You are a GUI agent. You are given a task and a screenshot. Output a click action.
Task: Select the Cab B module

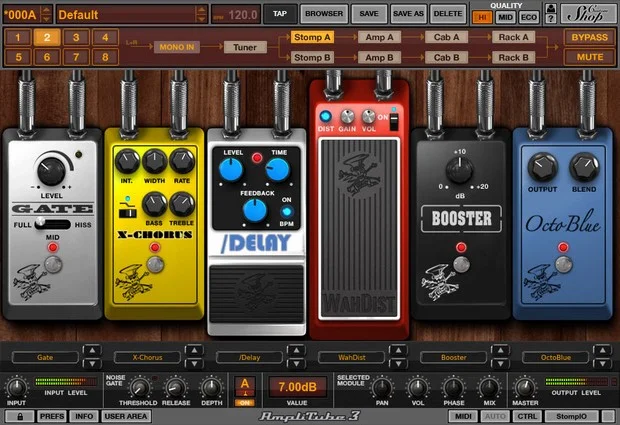(x=447, y=57)
